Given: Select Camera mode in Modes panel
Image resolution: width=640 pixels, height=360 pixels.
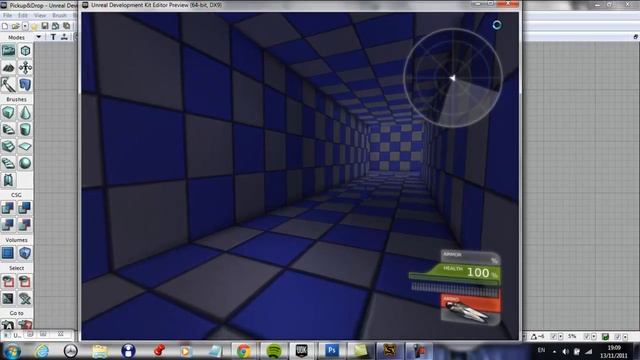Looking at the screenshot, I should click(x=8, y=51).
